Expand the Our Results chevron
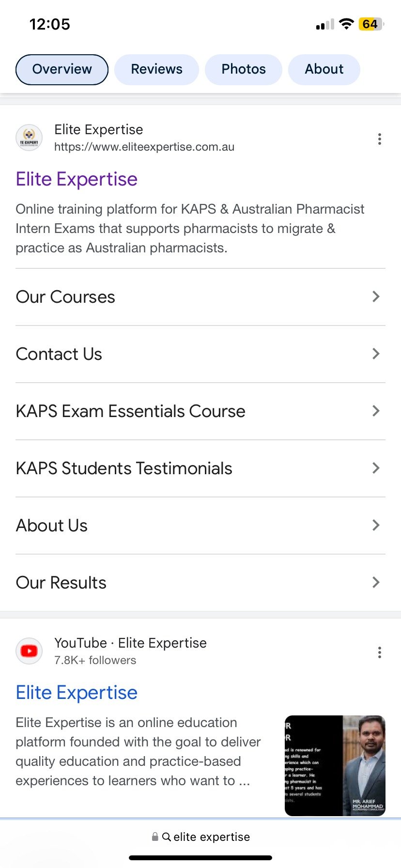 376,582
